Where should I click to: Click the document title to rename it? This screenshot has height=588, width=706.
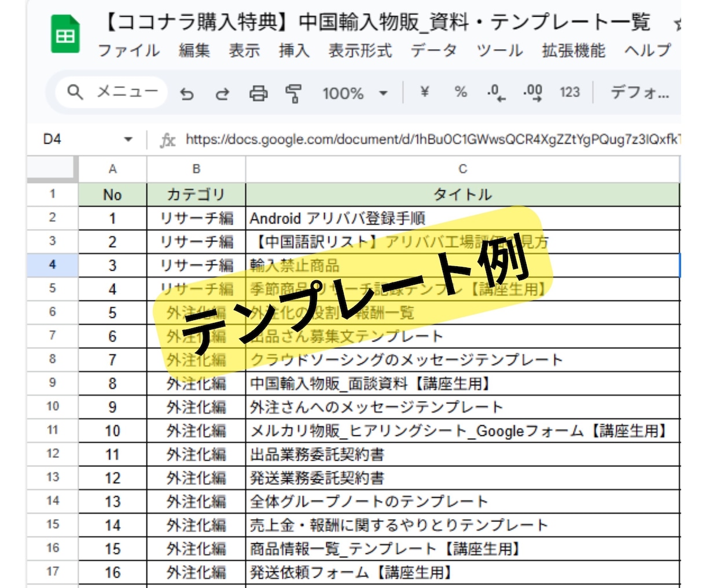pyautogui.click(x=376, y=22)
